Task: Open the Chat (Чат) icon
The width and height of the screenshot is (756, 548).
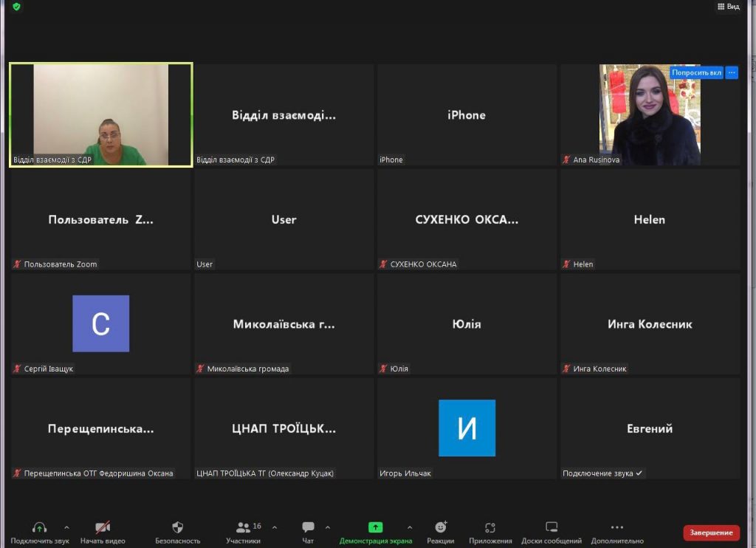Action: coord(308,527)
